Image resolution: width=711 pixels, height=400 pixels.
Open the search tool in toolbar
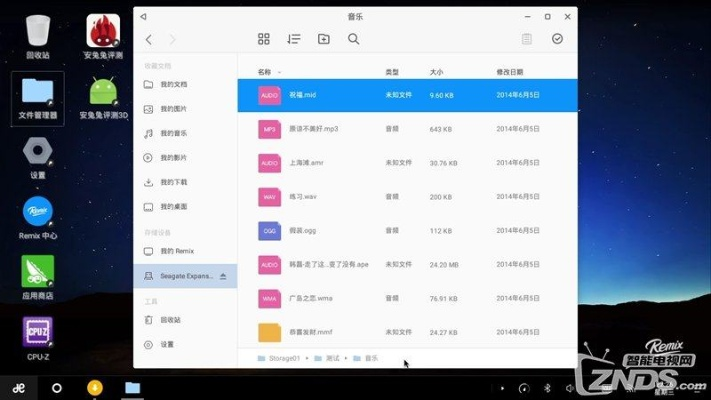[353, 39]
